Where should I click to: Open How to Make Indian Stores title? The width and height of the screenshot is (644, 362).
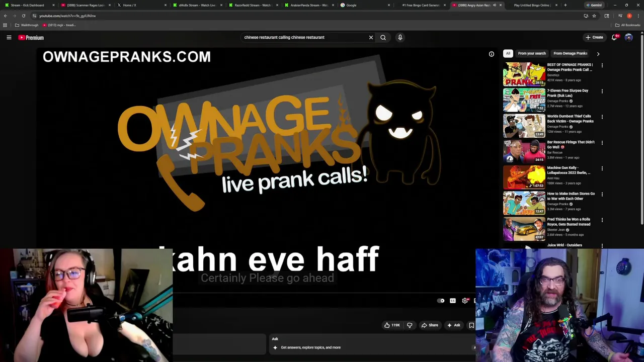click(571, 196)
